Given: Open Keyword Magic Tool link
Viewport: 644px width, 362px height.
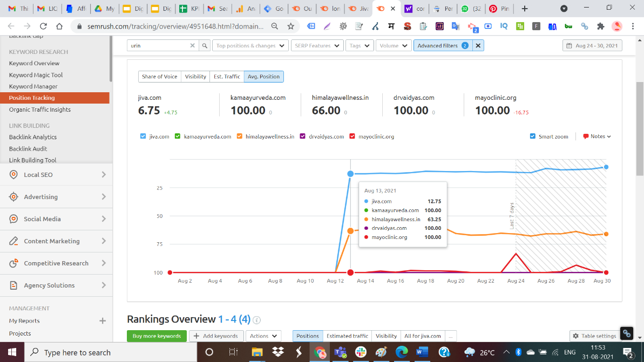Looking at the screenshot, I should tap(36, 74).
